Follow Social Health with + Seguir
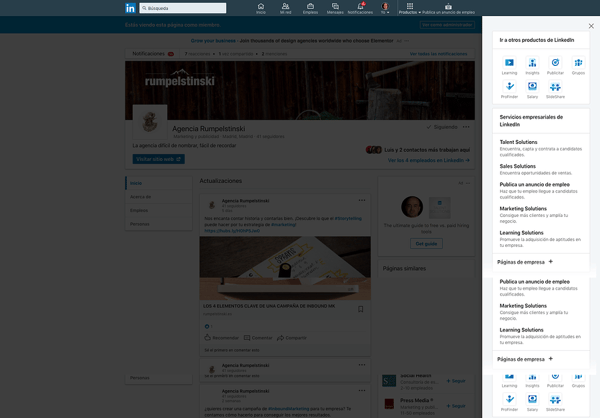Screen dimensions: 600x418 (456, 381)
